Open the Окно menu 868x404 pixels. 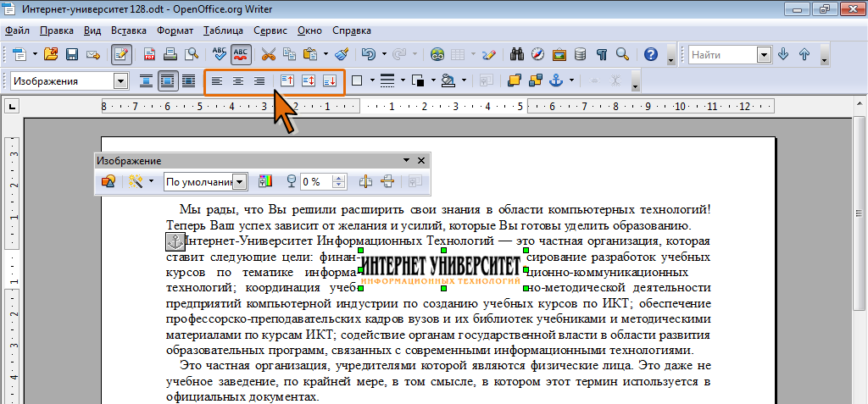310,30
